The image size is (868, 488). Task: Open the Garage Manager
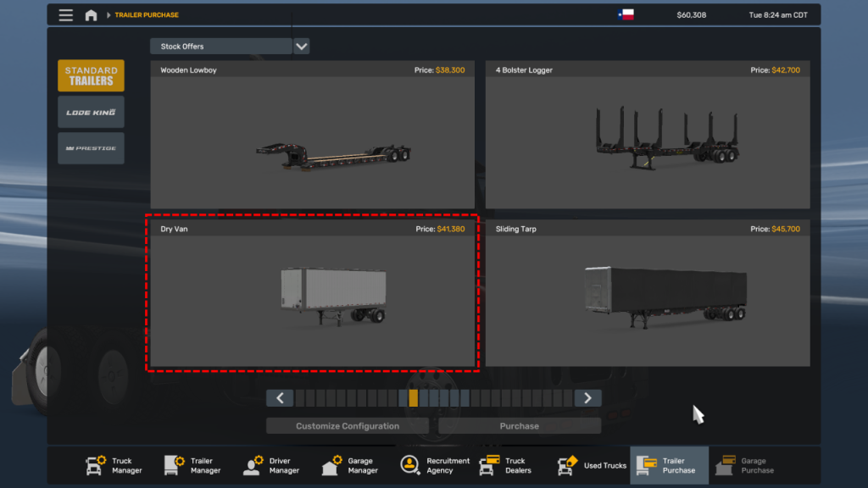(x=349, y=465)
